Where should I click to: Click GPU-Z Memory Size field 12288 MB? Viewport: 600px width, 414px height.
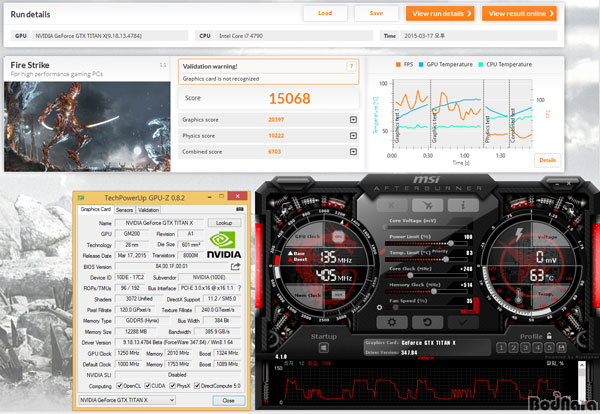136,331
